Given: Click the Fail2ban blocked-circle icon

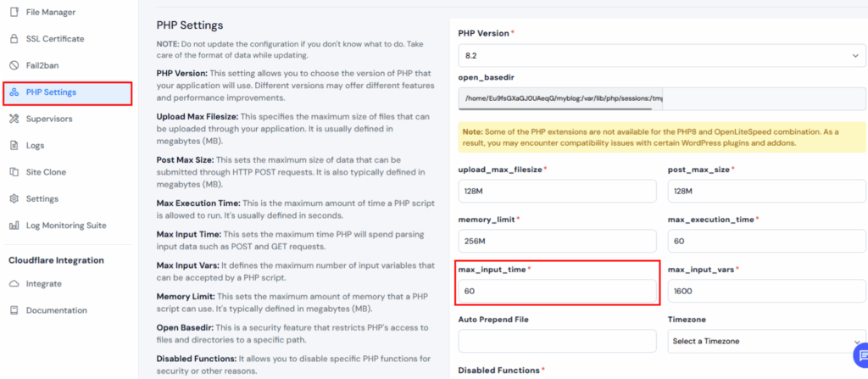Looking at the screenshot, I should click(x=14, y=65).
